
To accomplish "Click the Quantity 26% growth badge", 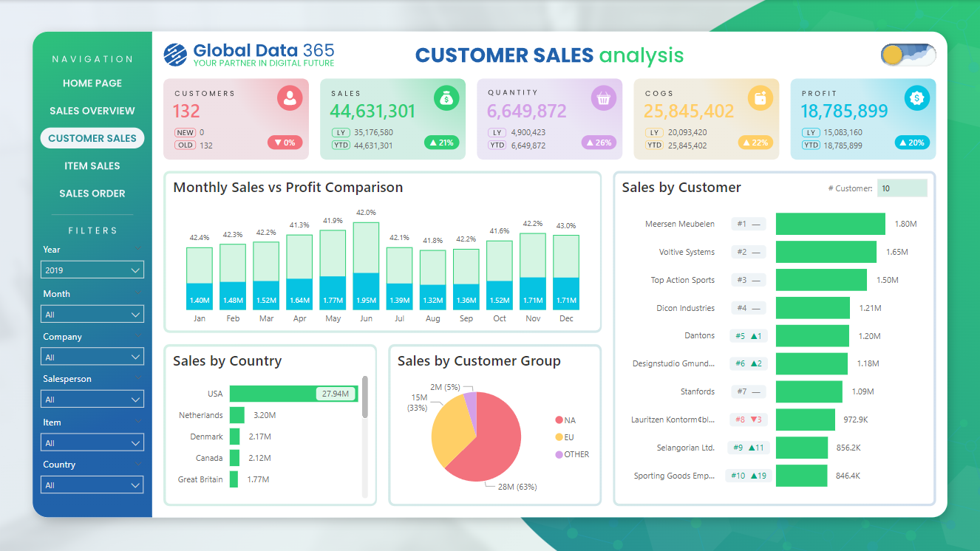I will coord(599,143).
